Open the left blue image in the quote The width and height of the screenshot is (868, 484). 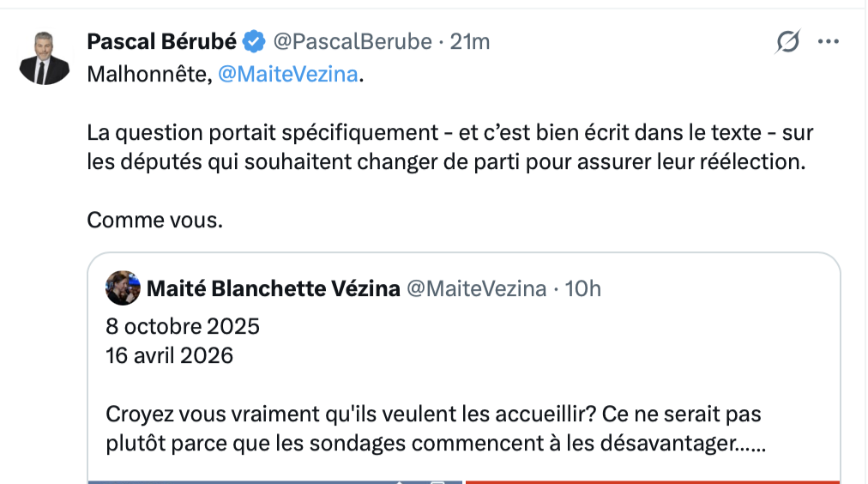pos(274,481)
